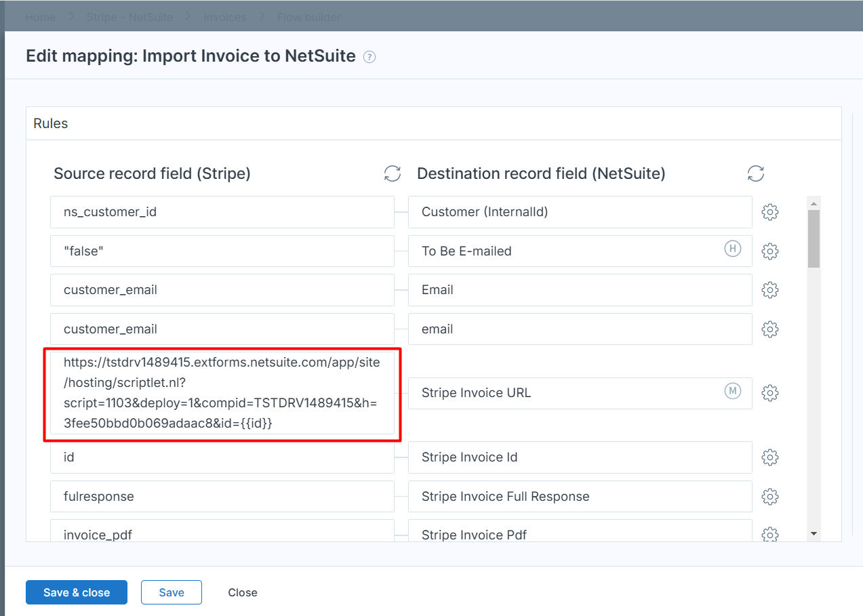Open settings gear for lowercase email mapping row
Viewport: 863px width, 616px height.
(769, 329)
